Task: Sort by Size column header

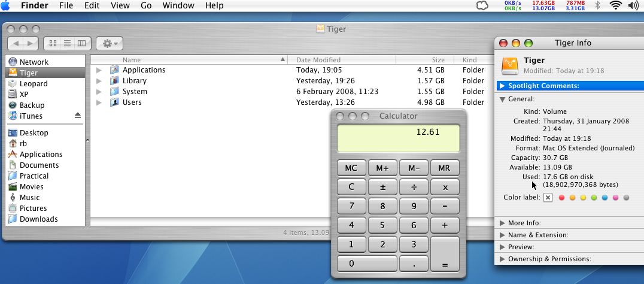Action: (x=425, y=59)
